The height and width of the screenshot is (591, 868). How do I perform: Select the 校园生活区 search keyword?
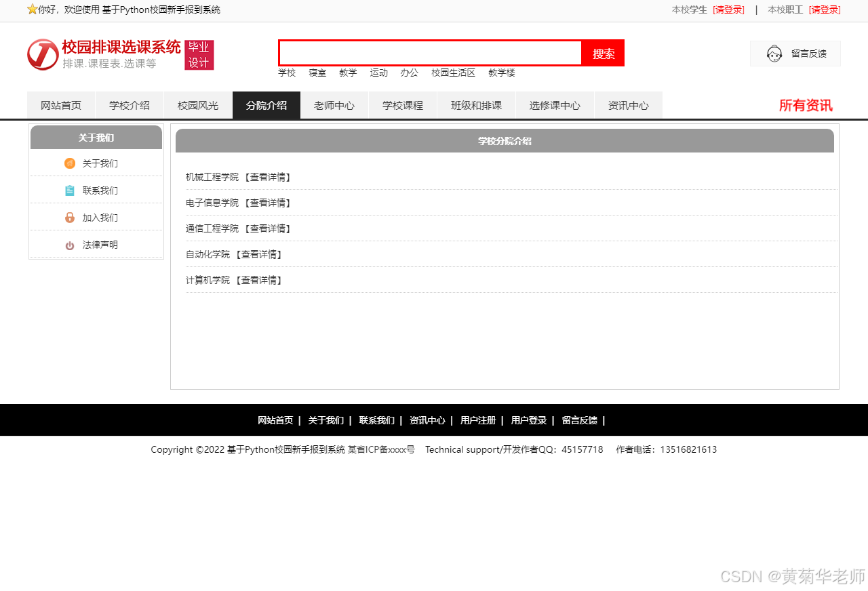click(453, 73)
